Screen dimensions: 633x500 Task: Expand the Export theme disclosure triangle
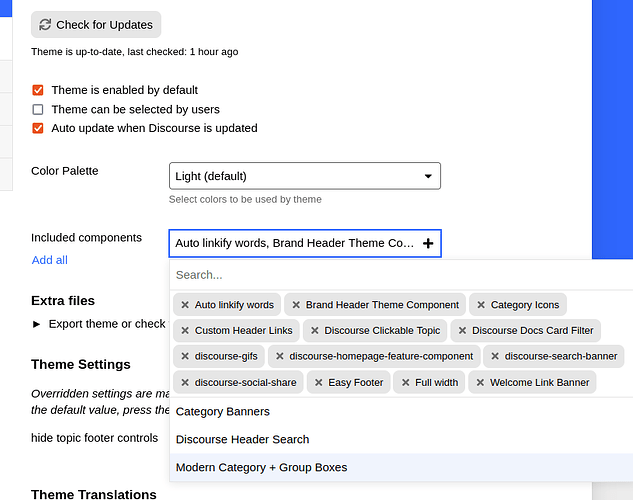click(37, 324)
